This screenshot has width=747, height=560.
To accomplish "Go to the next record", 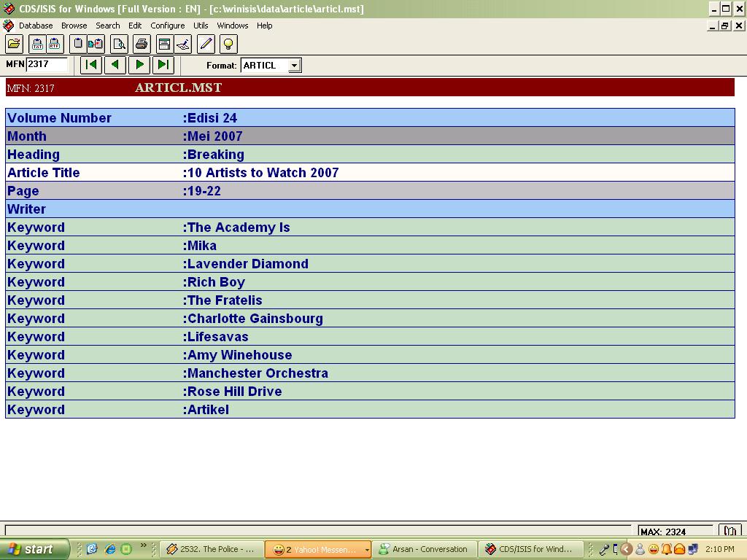I will coord(139,65).
